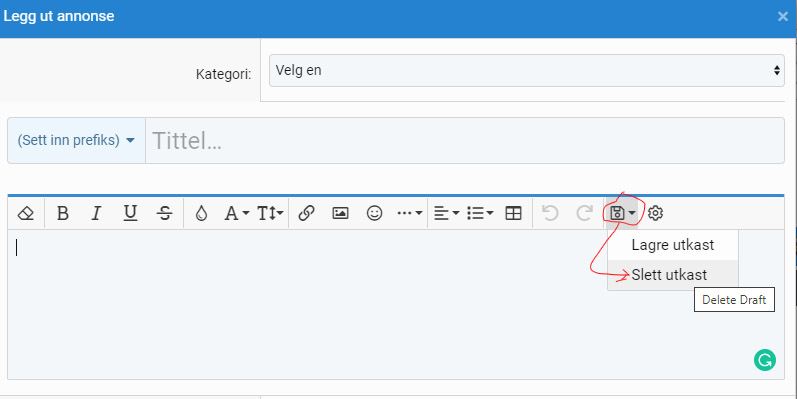This screenshot has height=399, width=797.
Task: Open the smiley emoji picker
Action: (375, 213)
